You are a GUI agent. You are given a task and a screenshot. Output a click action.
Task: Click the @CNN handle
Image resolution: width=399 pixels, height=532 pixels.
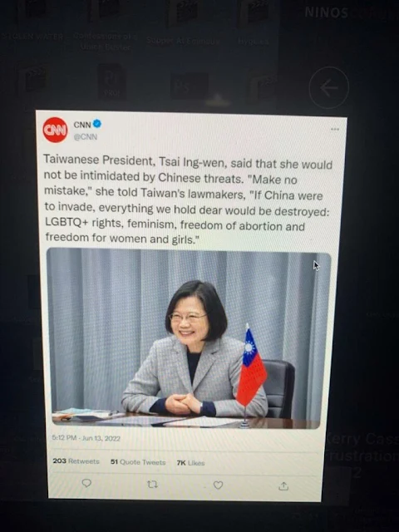tap(86, 136)
